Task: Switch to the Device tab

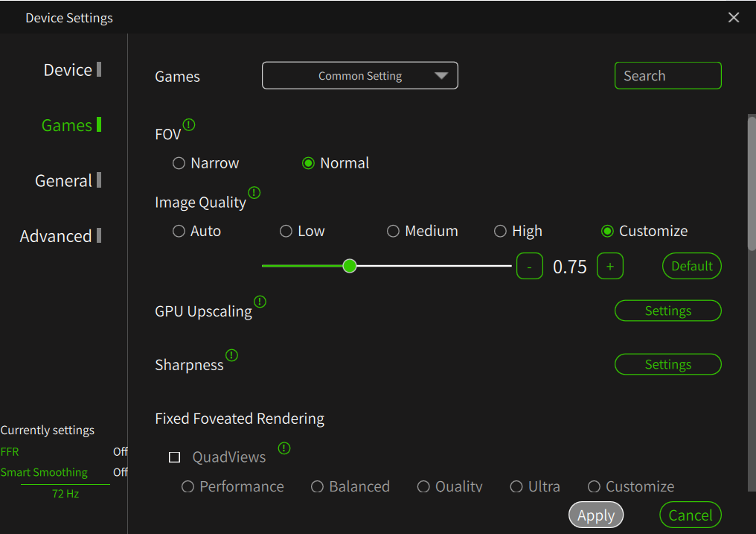Action: tap(68, 70)
